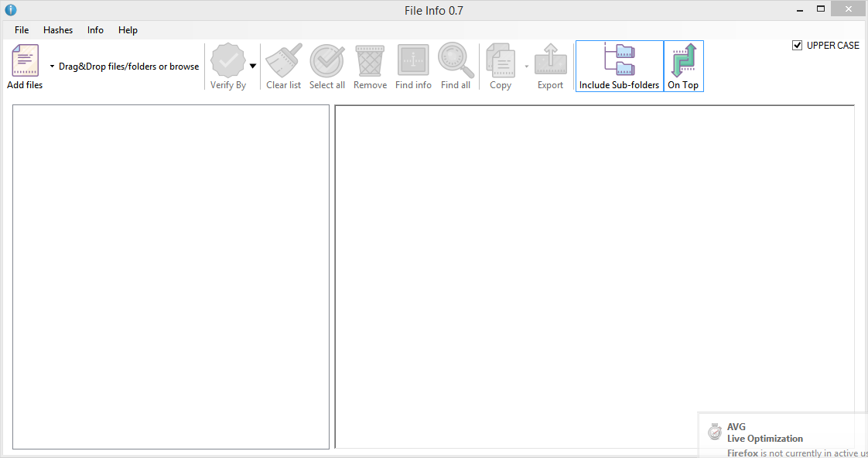Maximize the File Info window

point(821,9)
